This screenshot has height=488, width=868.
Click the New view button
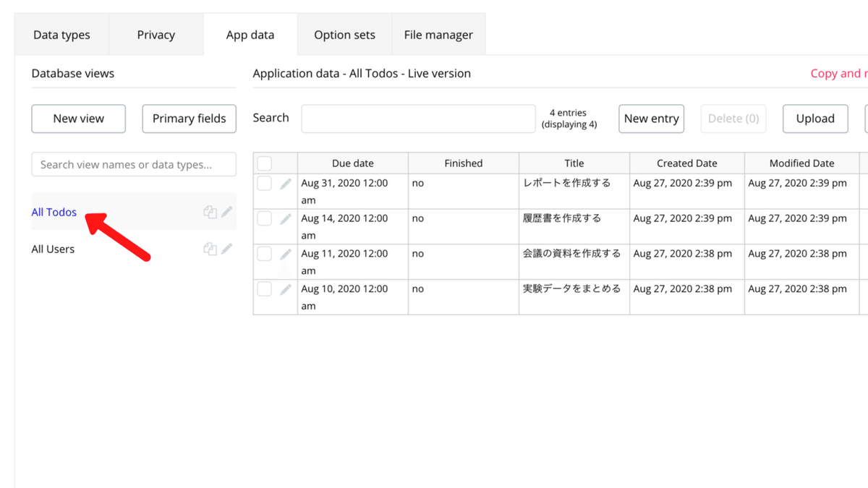click(x=78, y=119)
